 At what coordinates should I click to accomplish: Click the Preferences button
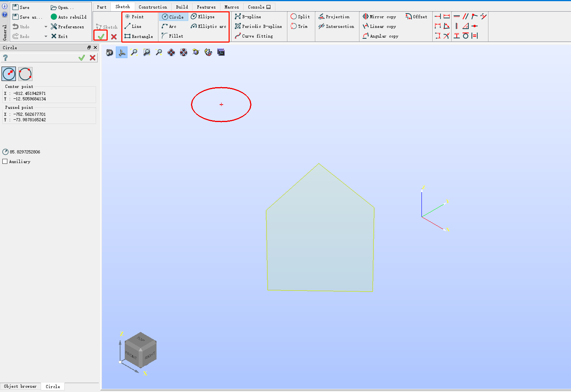(x=67, y=27)
